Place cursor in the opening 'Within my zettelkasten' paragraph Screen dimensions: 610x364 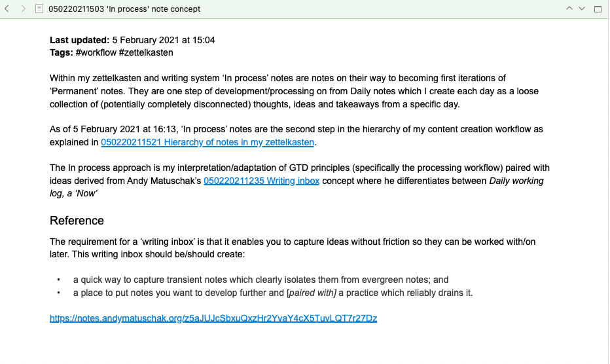click(294, 91)
